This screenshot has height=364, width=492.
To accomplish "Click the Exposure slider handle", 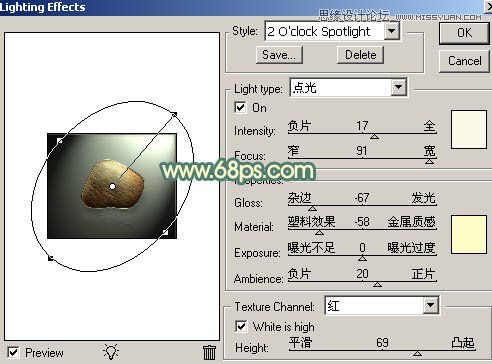I will click(362, 258).
